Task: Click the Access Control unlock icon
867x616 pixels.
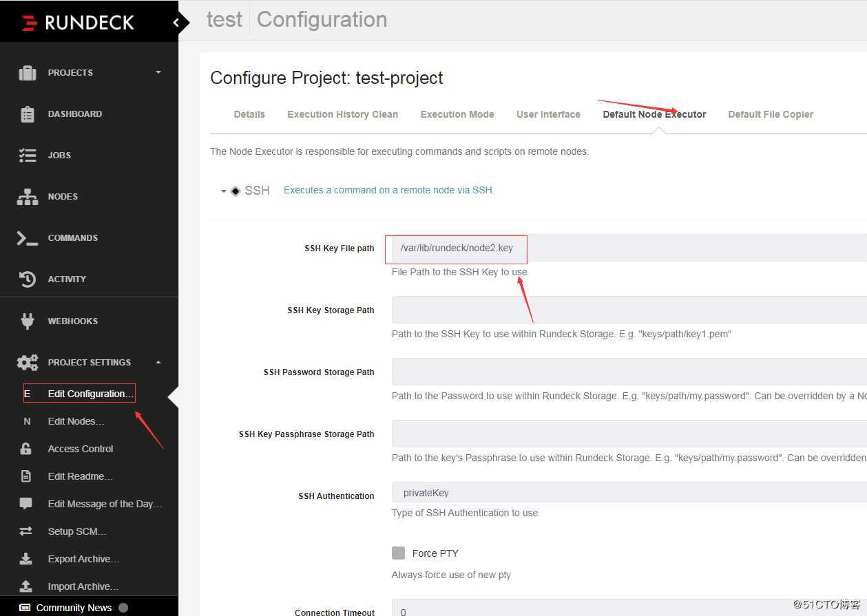Action: pyautogui.click(x=26, y=449)
